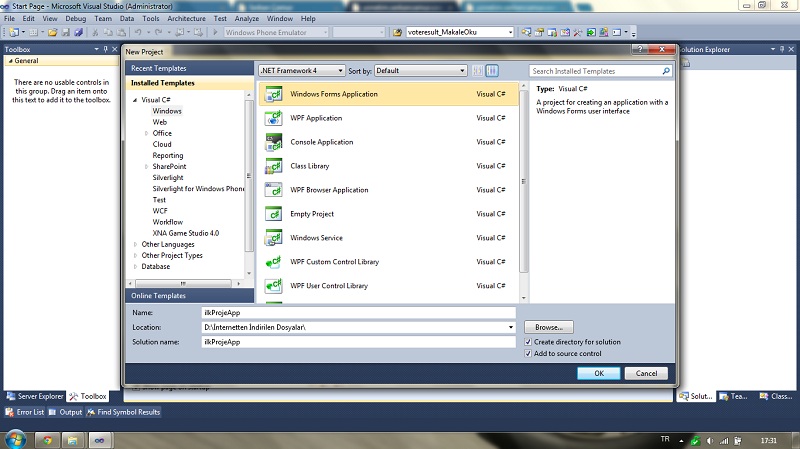Open the Sort by Default dropdown
The width and height of the screenshot is (800, 449).
click(421, 70)
